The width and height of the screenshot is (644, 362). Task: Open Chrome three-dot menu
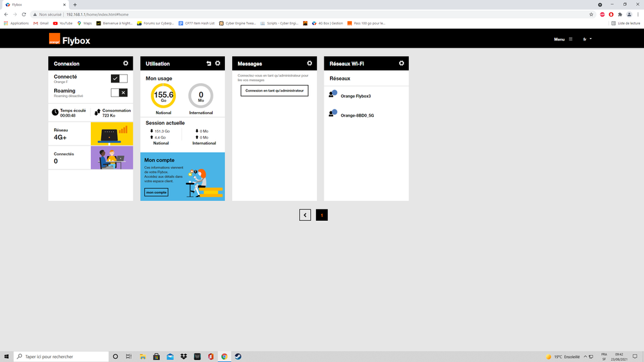pos(638,14)
